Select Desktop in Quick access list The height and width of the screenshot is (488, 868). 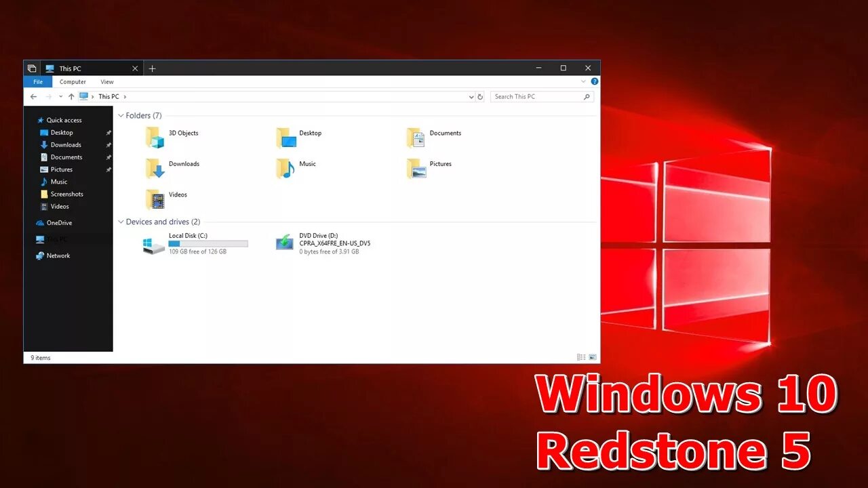coord(62,133)
